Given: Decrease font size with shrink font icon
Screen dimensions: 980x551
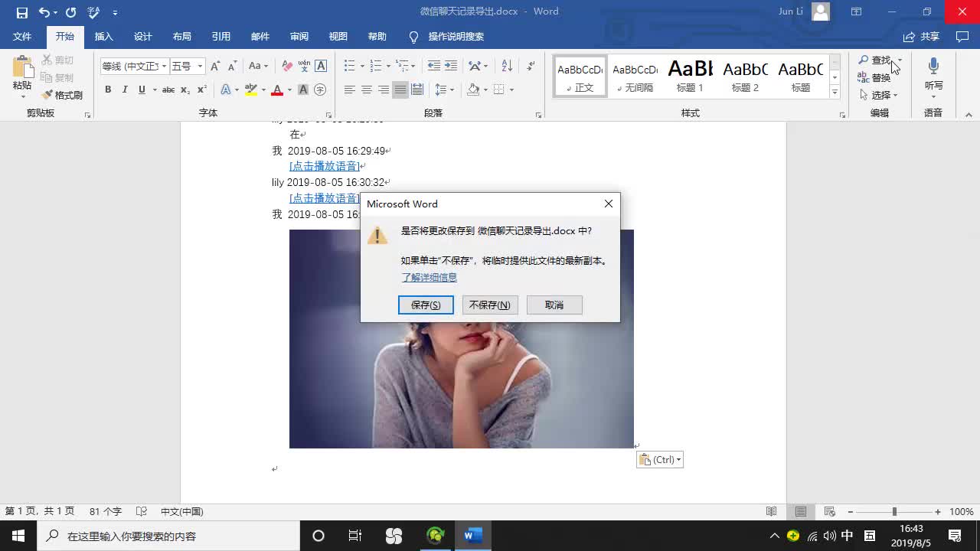Looking at the screenshot, I should pyautogui.click(x=231, y=66).
